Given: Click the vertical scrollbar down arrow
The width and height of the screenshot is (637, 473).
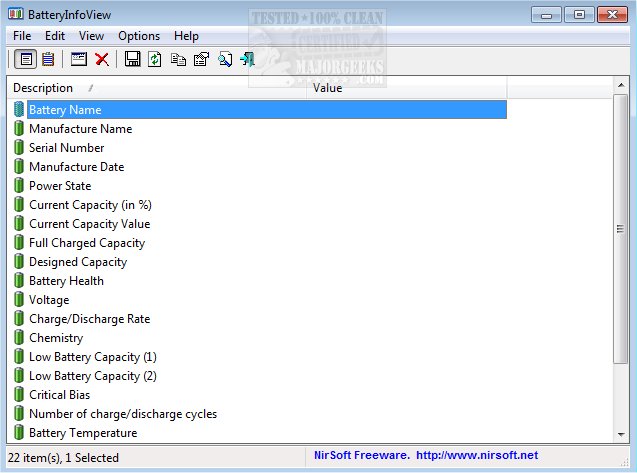Looking at the screenshot, I should [622, 435].
